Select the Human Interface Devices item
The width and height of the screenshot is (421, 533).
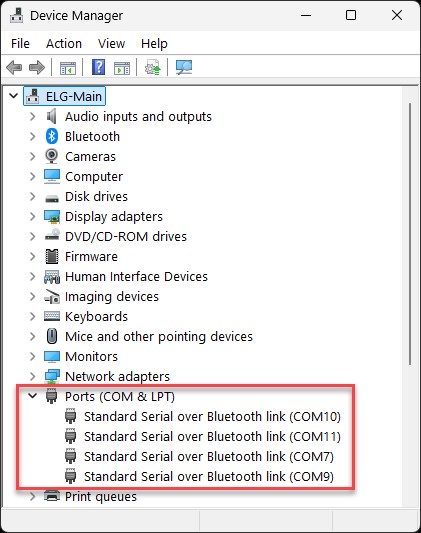[136, 276]
